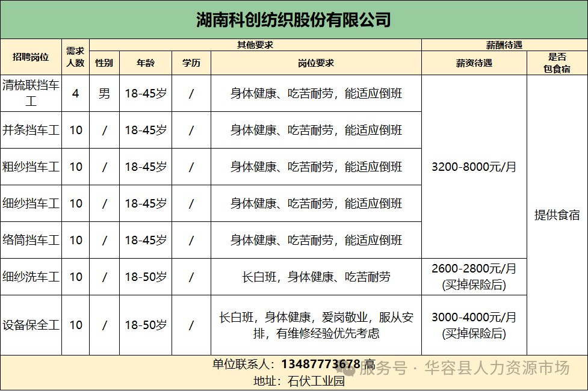Select the 招聘岗位 column header
588x391 pixels.
coord(31,57)
